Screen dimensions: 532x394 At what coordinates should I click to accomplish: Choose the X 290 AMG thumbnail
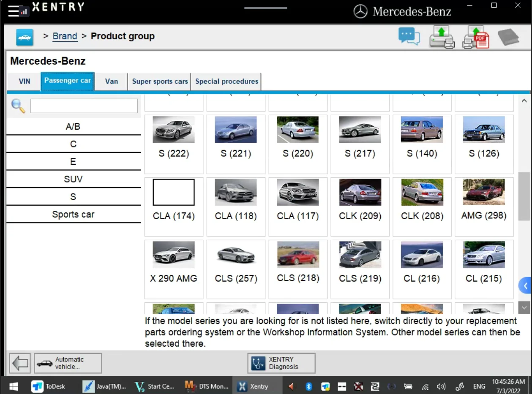tap(174, 255)
